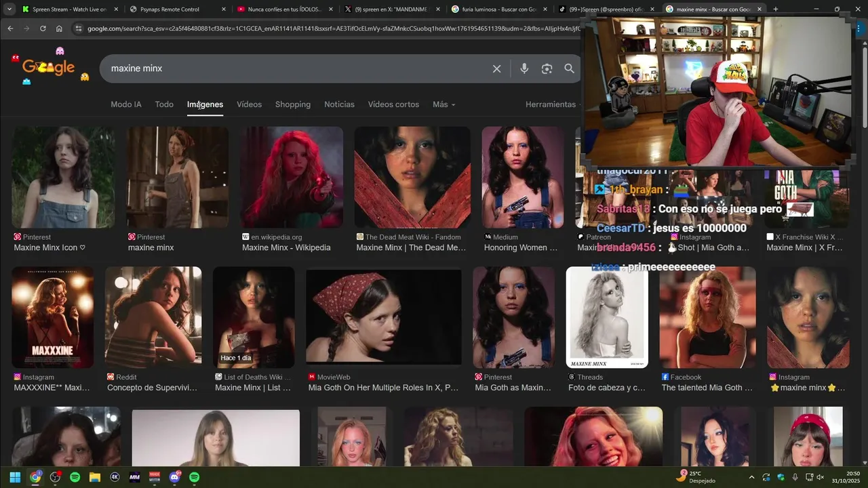Viewport: 868px width, 488px height.
Task: Open Chrome from the taskbar
Action: (35, 477)
